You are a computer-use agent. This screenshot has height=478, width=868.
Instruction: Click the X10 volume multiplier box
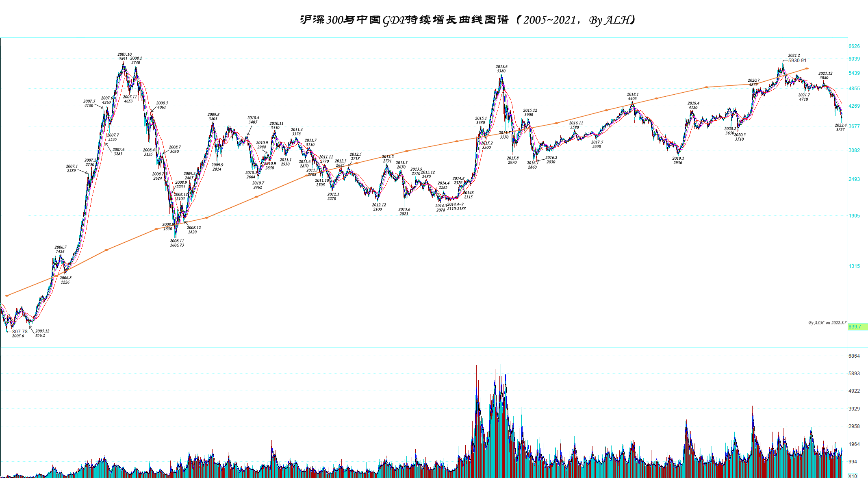point(853,476)
